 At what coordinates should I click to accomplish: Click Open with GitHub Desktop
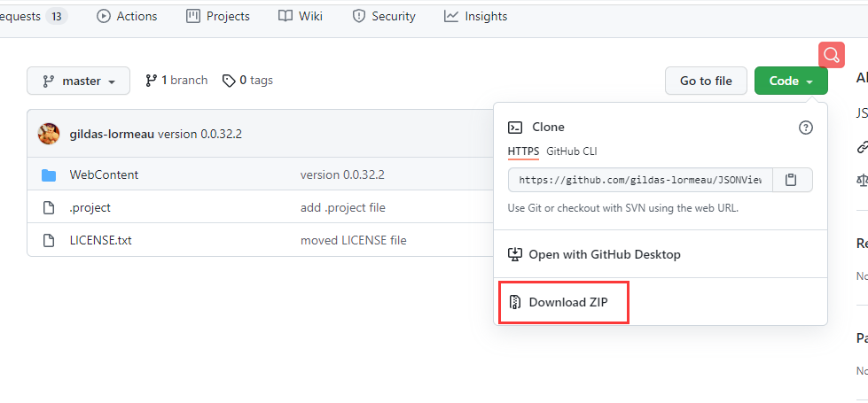click(x=604, y=254)
